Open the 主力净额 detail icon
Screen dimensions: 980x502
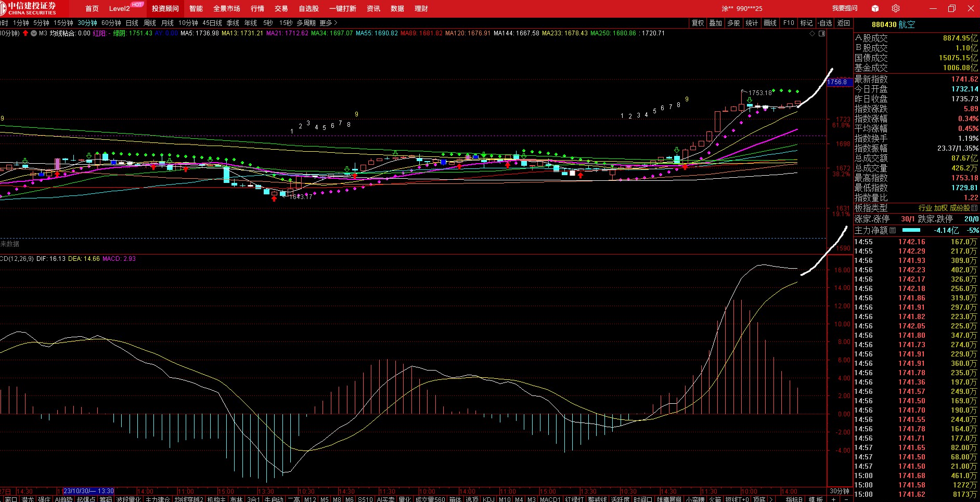tap(893, 230)
